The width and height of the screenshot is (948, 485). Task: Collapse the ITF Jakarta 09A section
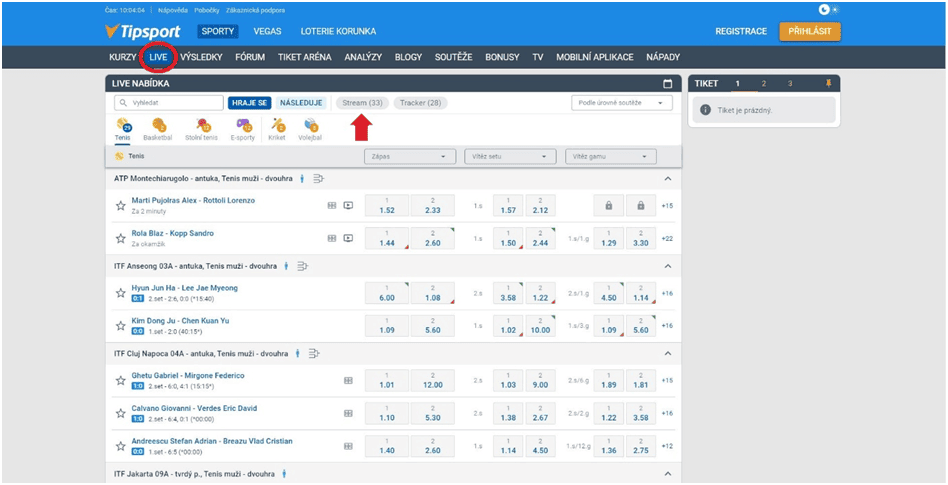tap(668, 474)
